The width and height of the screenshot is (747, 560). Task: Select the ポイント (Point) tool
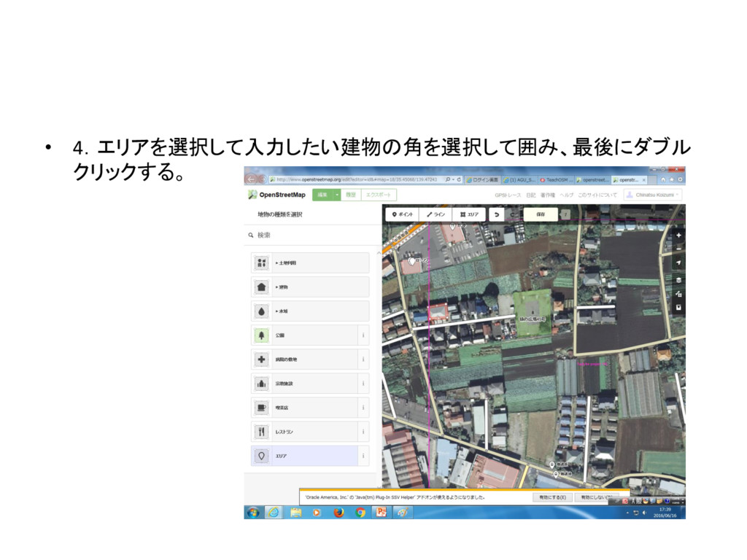[x=403, y=214]
